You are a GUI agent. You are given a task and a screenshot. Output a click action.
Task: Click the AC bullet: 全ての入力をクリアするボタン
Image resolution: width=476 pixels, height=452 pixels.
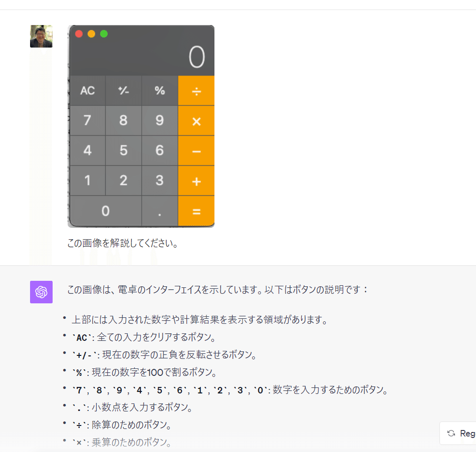click(144, 337)
